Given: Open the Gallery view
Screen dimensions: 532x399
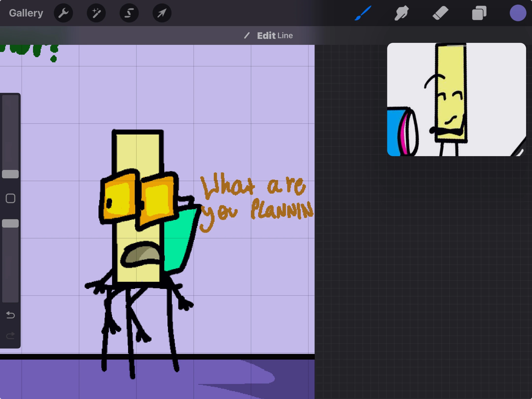Looking at the screenshot, I should 26,13.
